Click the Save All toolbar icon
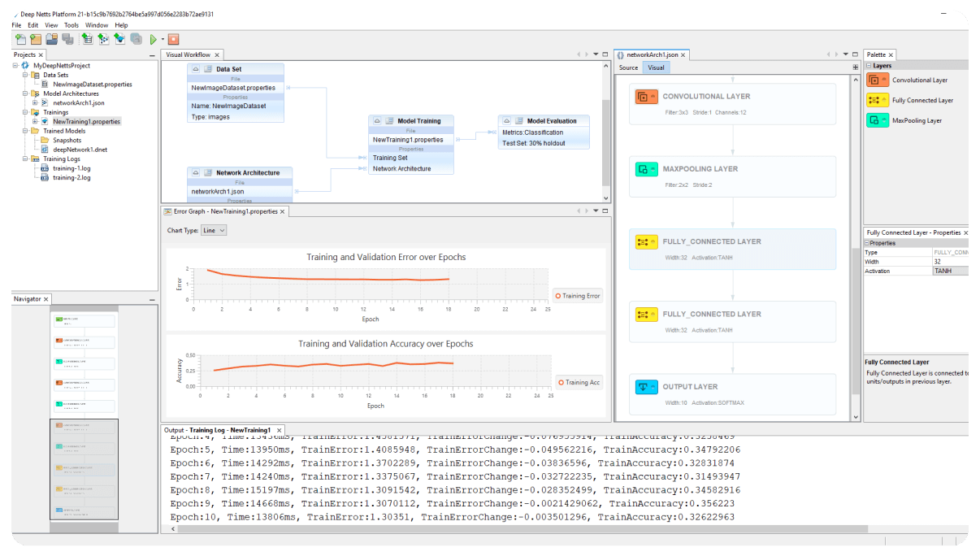Viewport: 980px width, 556px height. (x=66, y=38)
